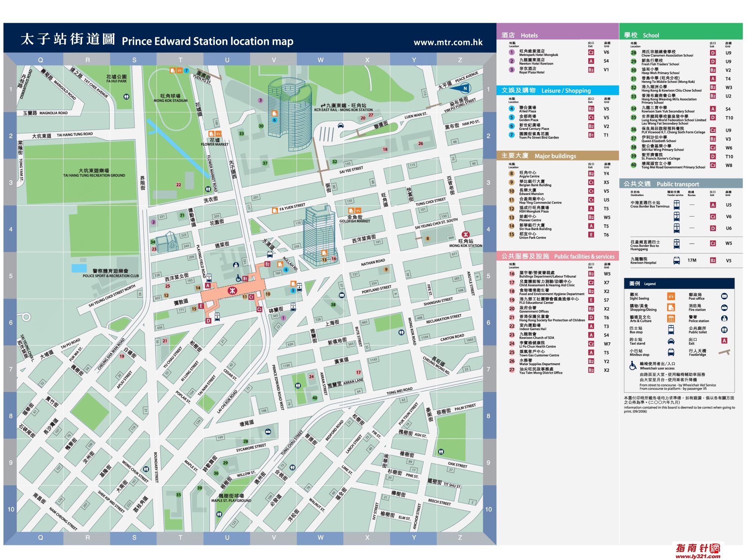
Task: Click the blue pool rectangle near Police Recreation Club
Action: (79, 268)
